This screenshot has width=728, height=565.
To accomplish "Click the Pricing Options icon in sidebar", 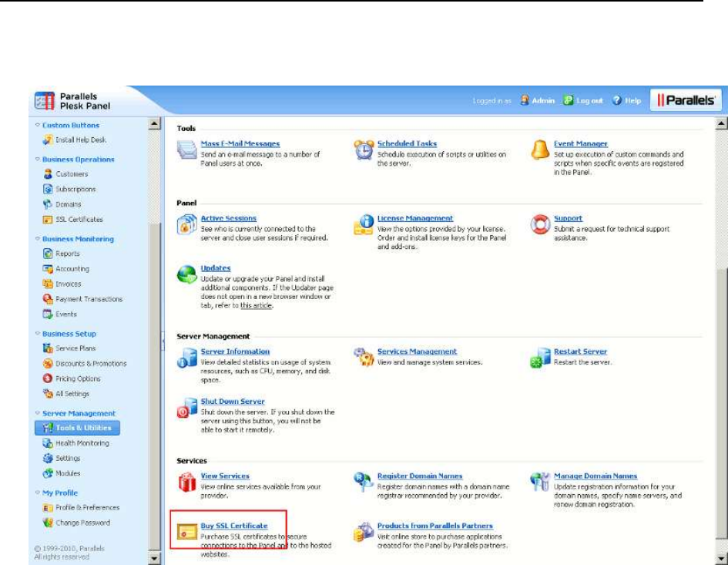I will 48,378.
